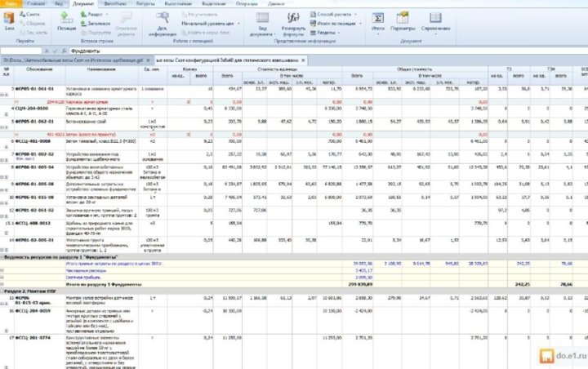The height and width of the screenshot is (369, 588).
Task: Click the Смета button in Перейти group
Action: [32, 15]
